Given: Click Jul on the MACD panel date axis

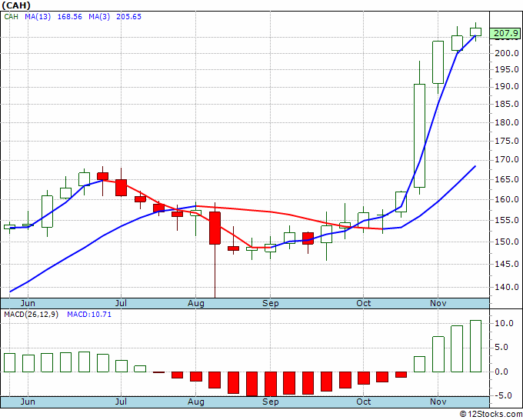Looking at the screenshot, I should (x=121, y=402).
